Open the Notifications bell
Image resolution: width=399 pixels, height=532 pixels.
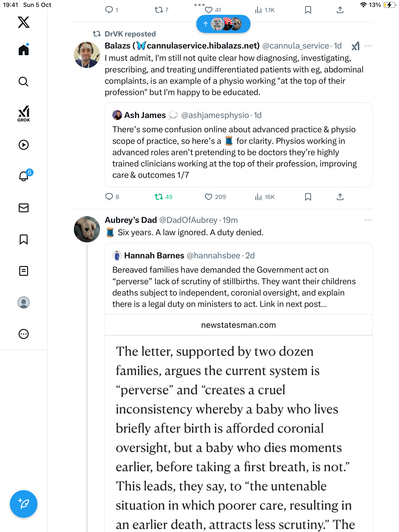(x=24, y=176)
